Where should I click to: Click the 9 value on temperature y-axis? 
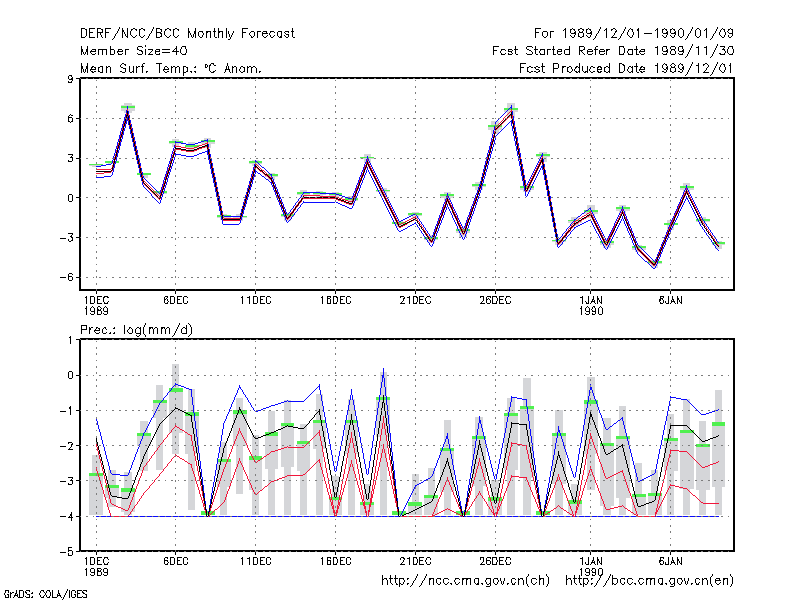coord(70,79)
